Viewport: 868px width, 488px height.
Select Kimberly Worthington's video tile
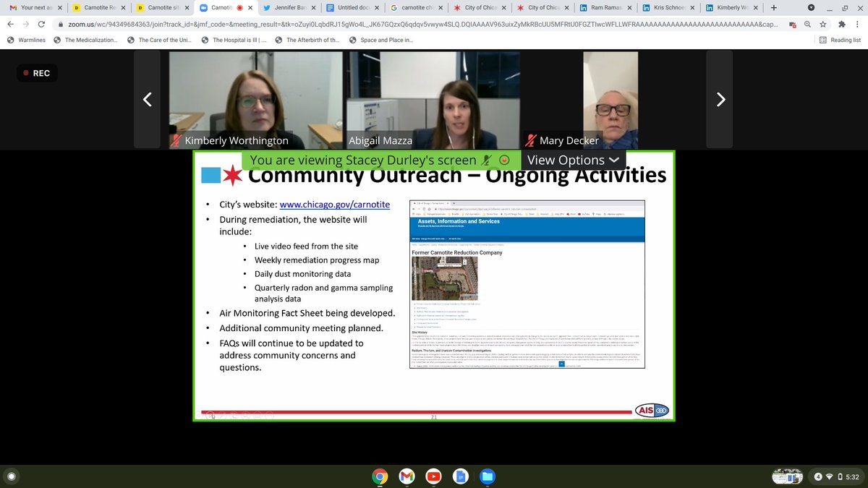point(255,100)
